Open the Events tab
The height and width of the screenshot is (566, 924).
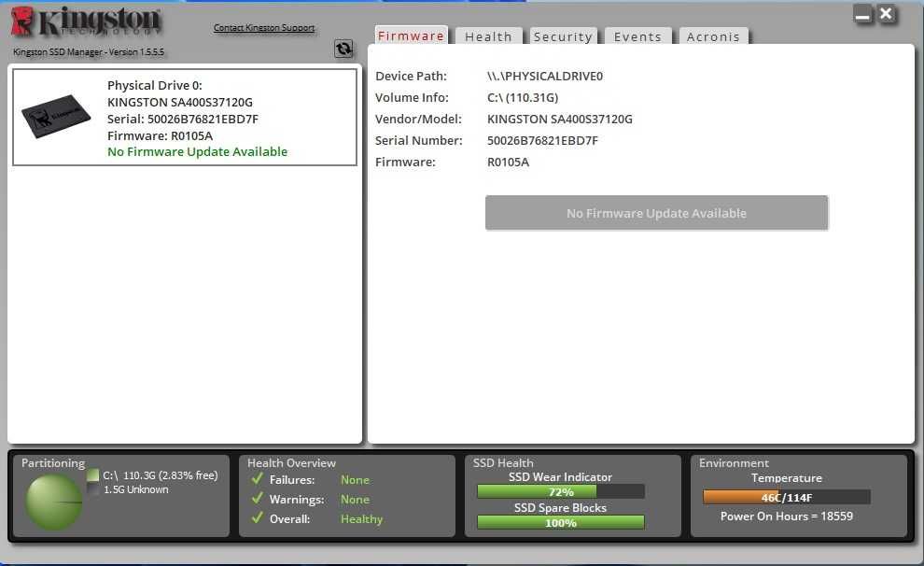[637, 36]
